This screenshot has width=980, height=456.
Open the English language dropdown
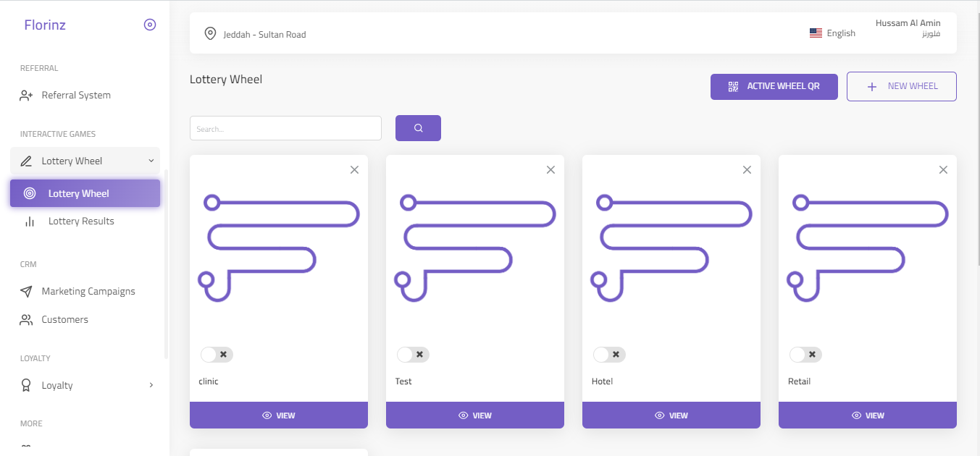(x=832, y=33)
